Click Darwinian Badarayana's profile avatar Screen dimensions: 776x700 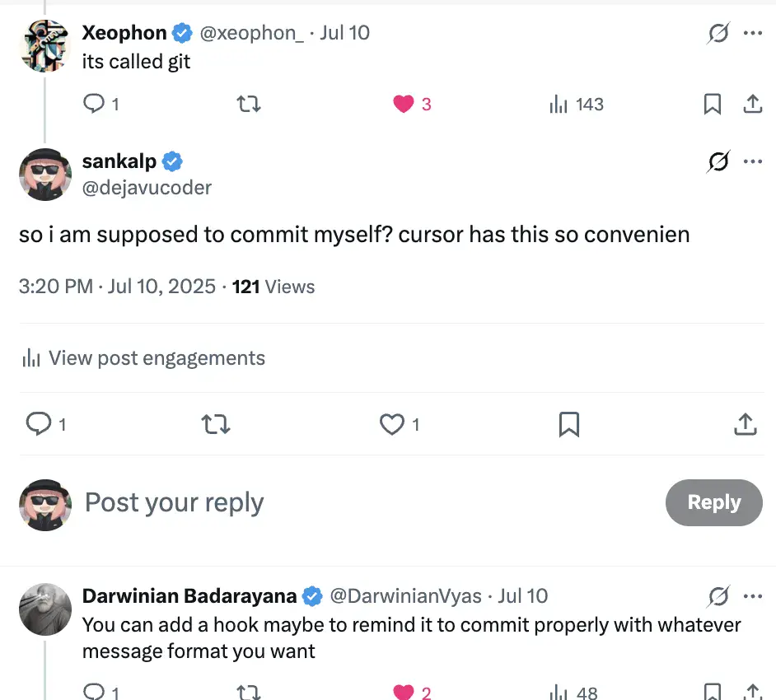click(45, 610)
